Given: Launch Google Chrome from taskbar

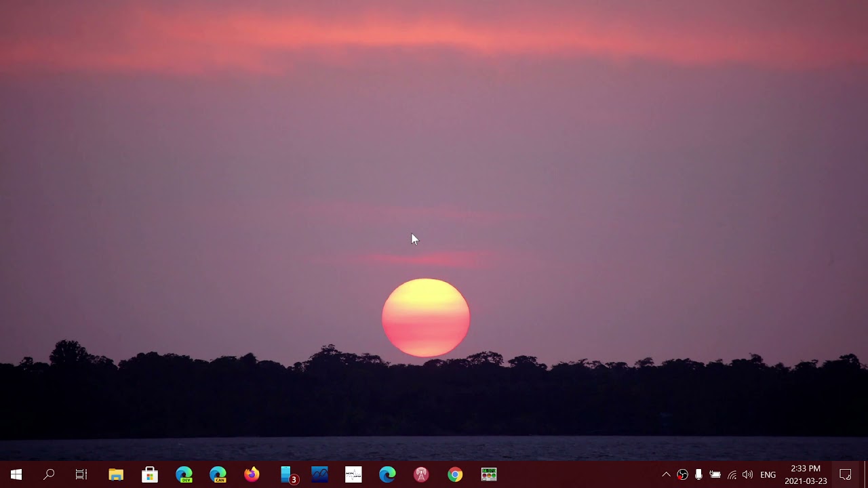Looking at the screenshot, I should pyautogui.click(x=455, y=474).
